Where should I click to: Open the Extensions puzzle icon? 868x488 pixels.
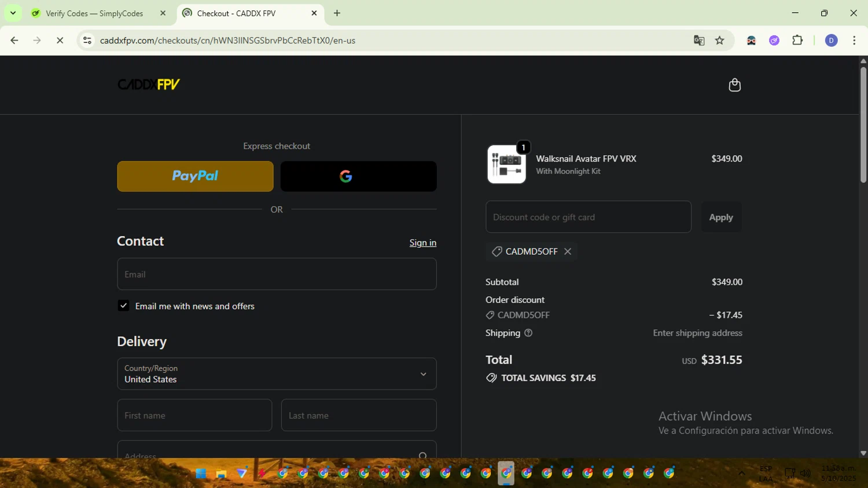pos(797,41)
